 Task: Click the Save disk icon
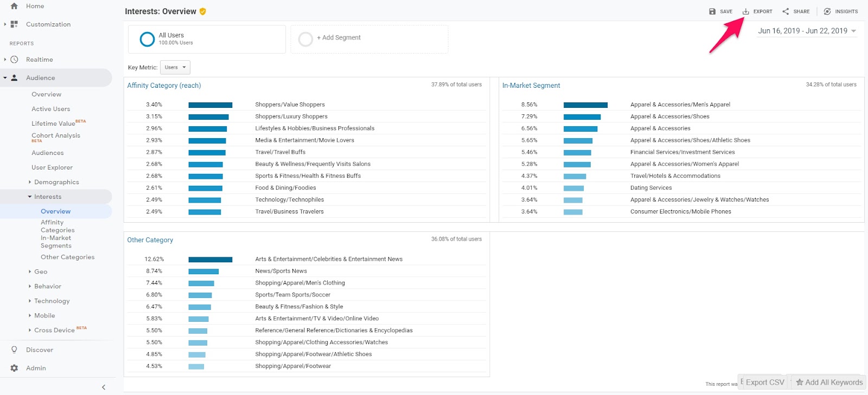[x=712, y=11]
